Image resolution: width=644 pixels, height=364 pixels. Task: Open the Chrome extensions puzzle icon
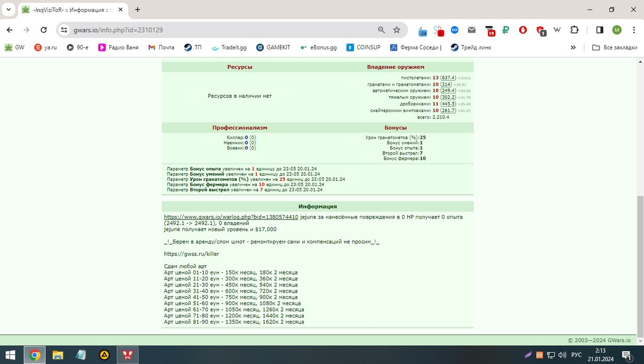click(x=575, y=30)
